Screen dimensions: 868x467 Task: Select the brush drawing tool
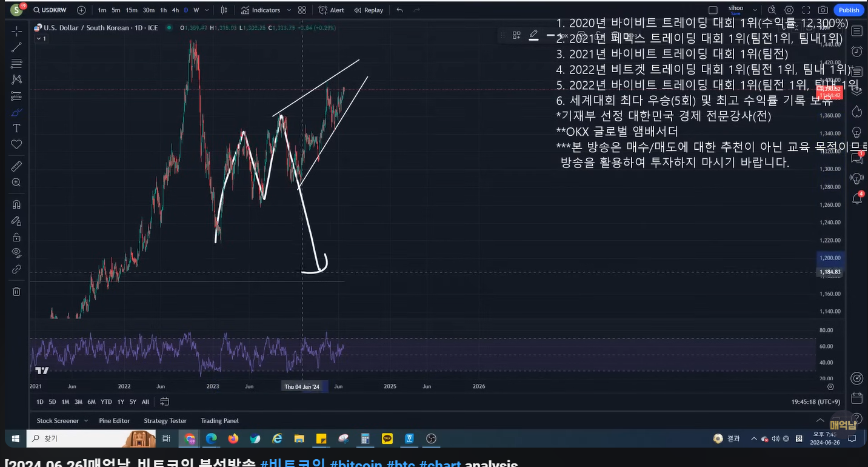(x=16, y=112)
